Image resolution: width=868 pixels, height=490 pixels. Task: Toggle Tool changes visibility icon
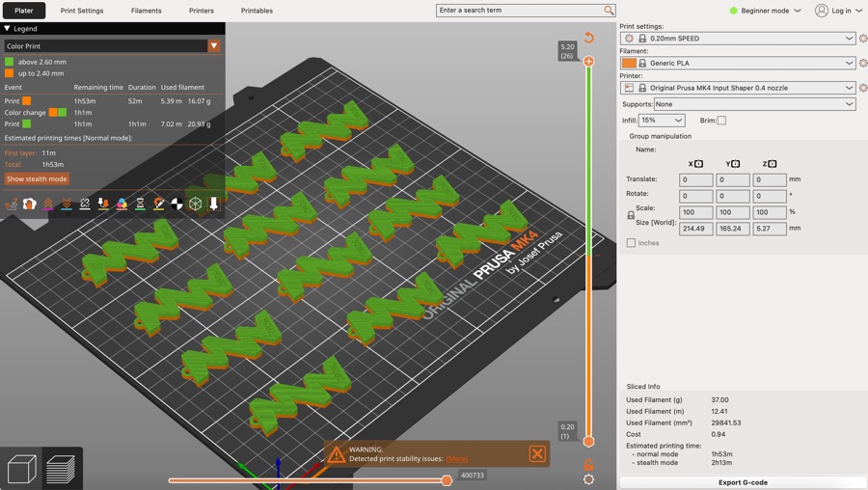coord(103,204)
